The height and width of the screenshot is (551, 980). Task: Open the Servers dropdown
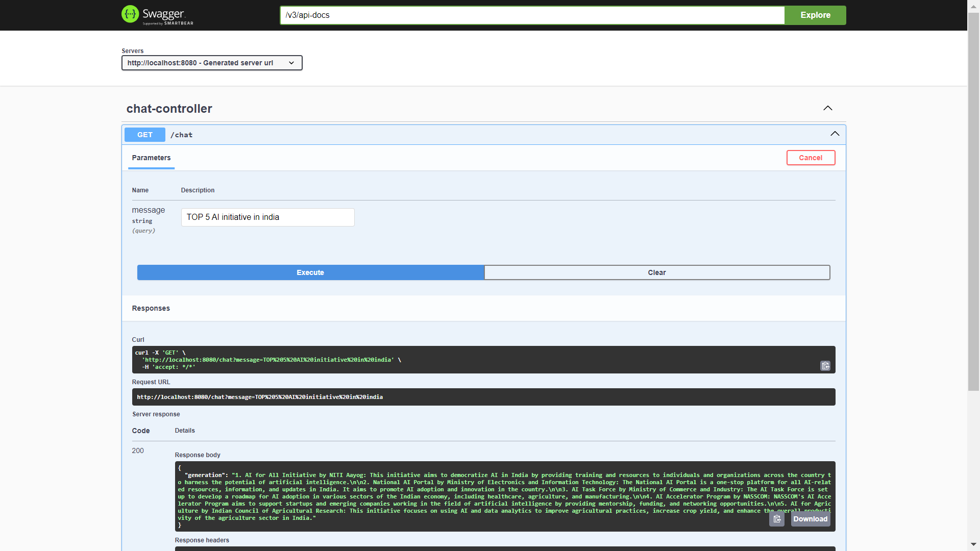[x=212, y=63]
